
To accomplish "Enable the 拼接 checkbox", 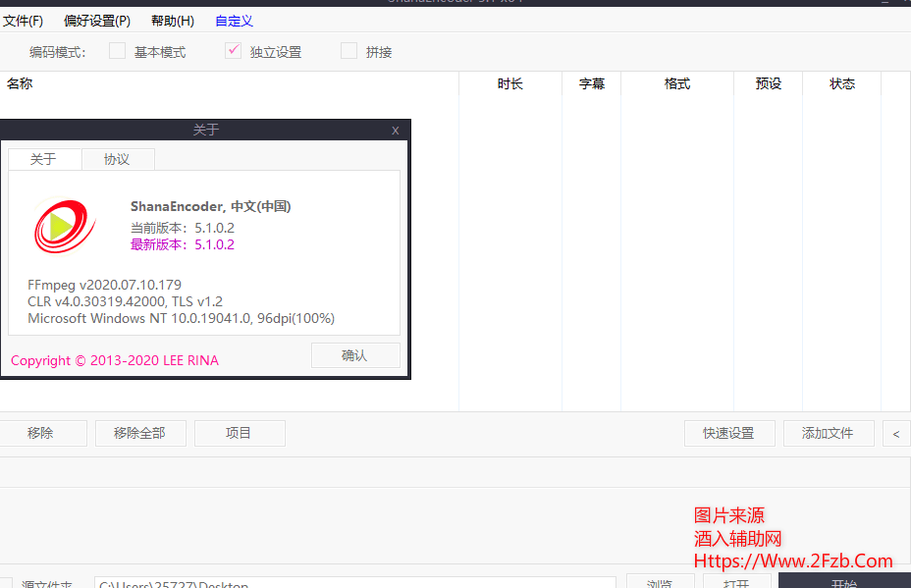I will coord(349,51).
